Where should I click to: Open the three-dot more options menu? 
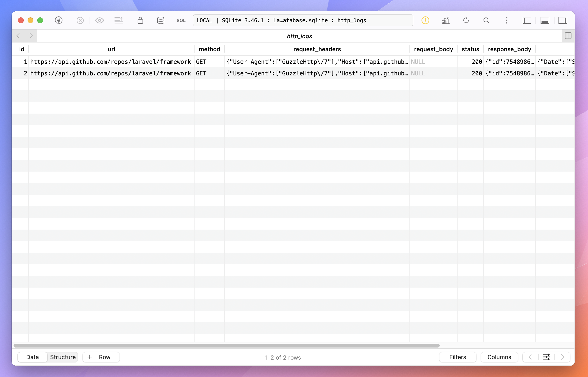coord(506,20)
